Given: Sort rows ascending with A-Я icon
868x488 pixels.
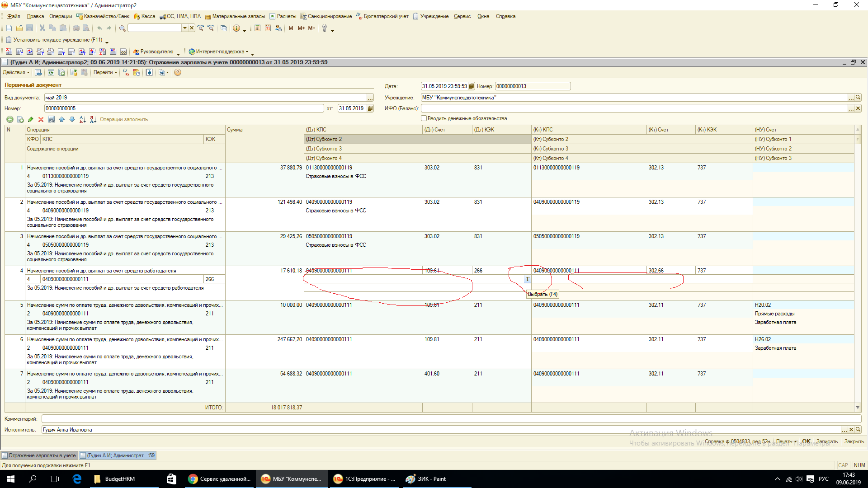Looking at the screenshot, I should tap(82, 119).
